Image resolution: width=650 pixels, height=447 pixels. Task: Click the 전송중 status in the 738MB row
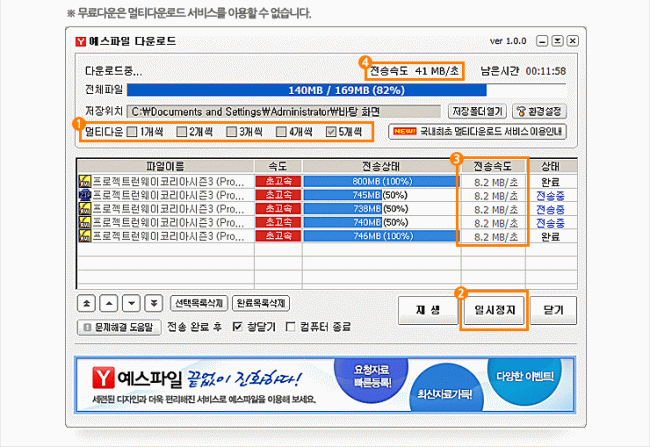(x=551, y=209)
